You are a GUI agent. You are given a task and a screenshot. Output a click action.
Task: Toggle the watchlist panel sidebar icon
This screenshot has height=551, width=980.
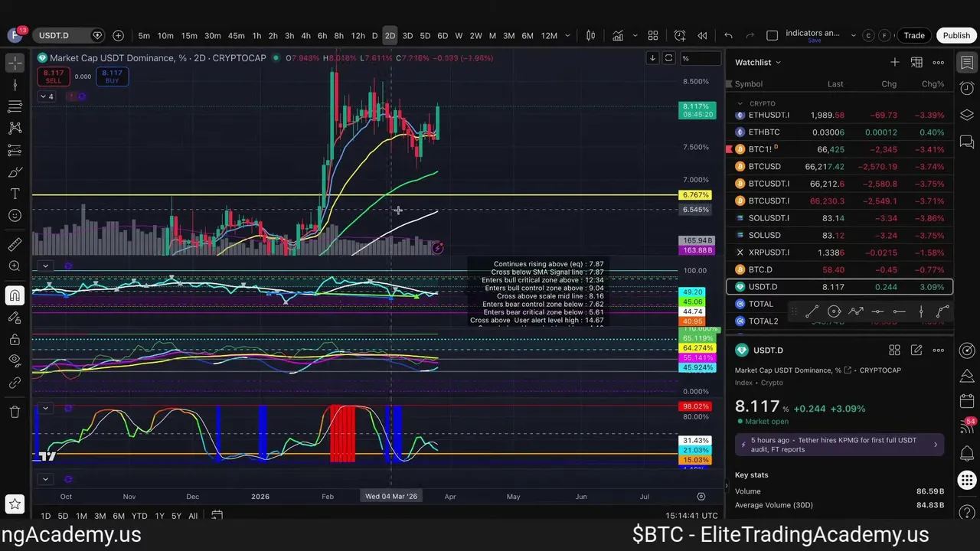coord(967,63)
